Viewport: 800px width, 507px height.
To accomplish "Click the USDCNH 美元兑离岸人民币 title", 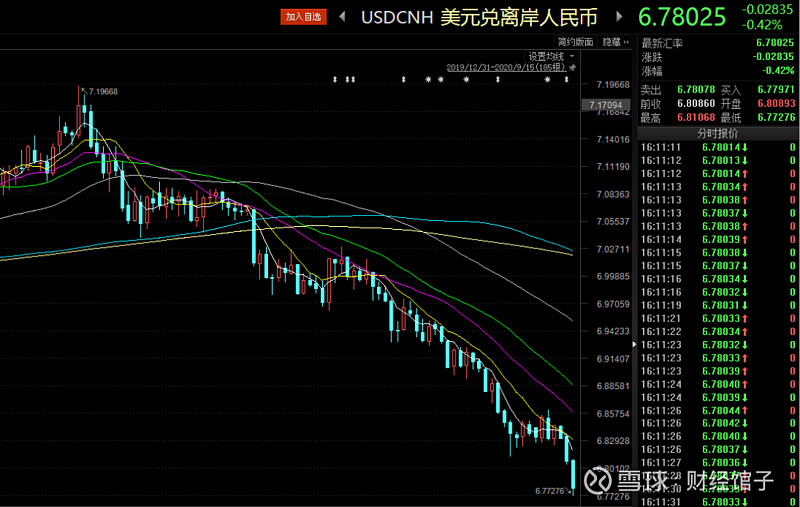I will click(x=479, y=17).
